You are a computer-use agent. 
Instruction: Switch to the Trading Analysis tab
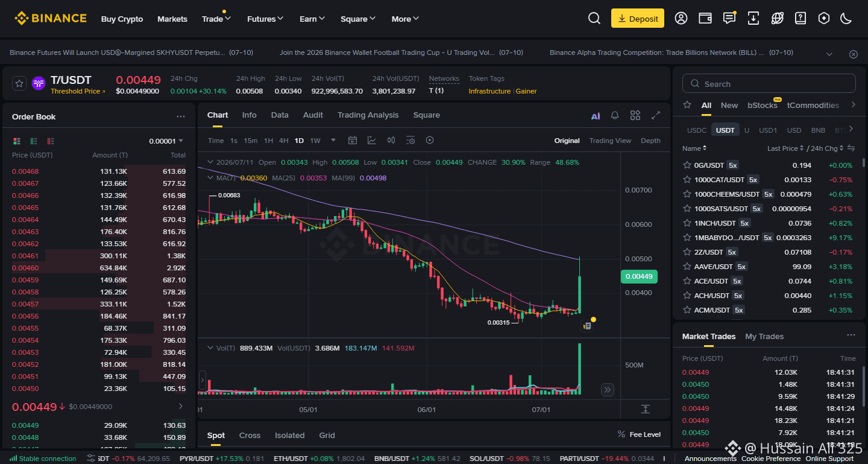pos(368,115)
